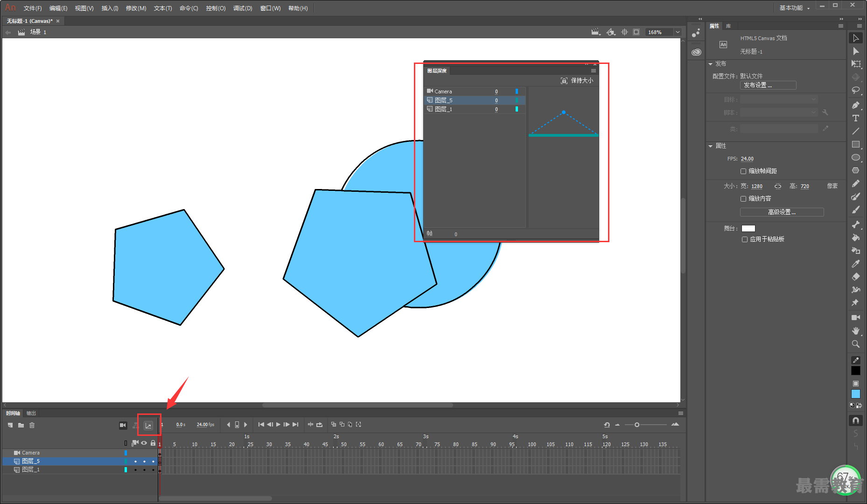The image size is (867, 504).
Task: Open Properties panel options menu
Action: 841,26
